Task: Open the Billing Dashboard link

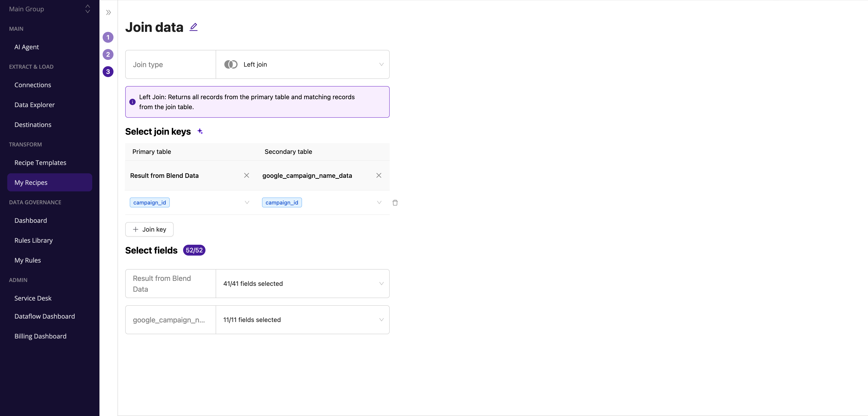Action: pos(40,336)
